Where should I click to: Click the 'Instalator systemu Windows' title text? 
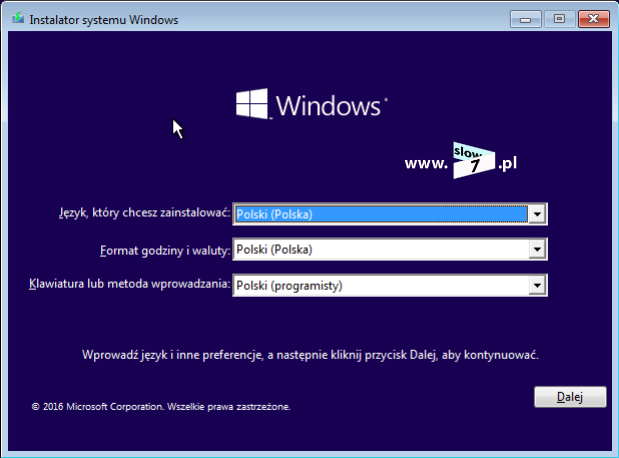click(x=104, y=20)
